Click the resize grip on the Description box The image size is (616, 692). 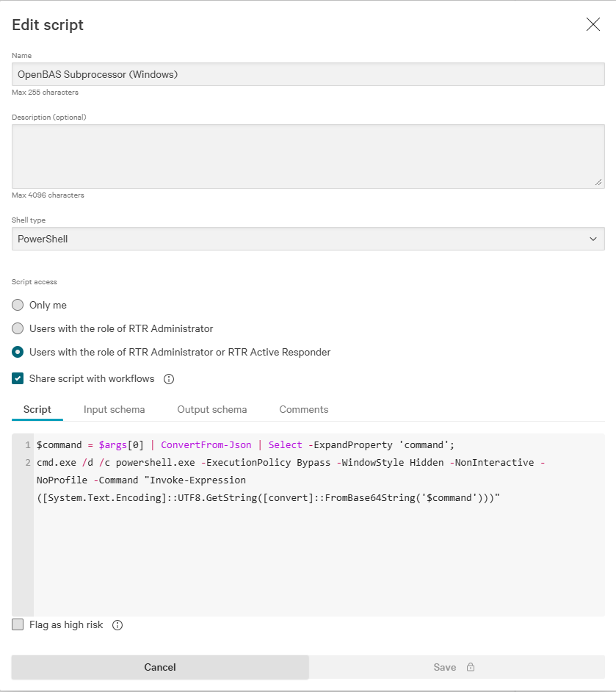click(599, 181)
